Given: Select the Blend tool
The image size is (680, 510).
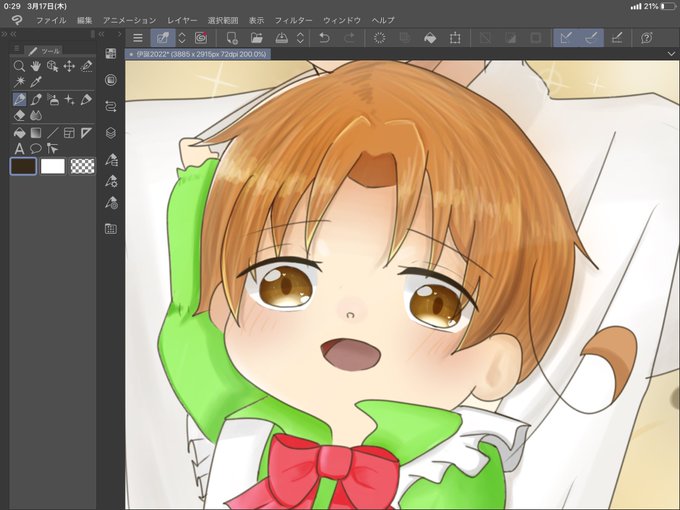Looking at the screenshot, I should coord(36,115).
